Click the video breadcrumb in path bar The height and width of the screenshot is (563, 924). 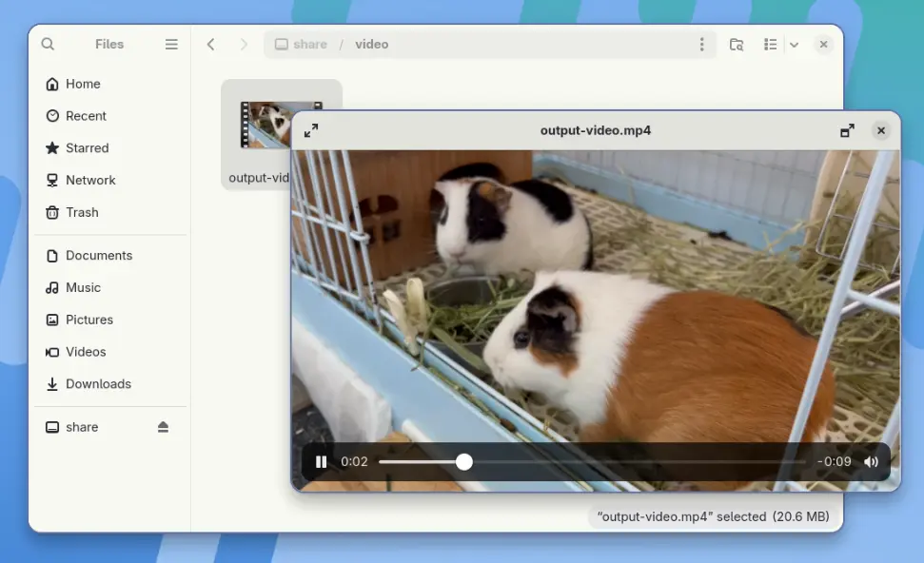tap(371, 44)
